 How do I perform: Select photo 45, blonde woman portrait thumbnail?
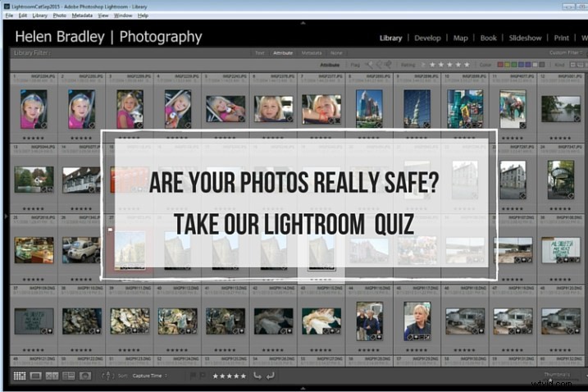[x=417, y=321]
